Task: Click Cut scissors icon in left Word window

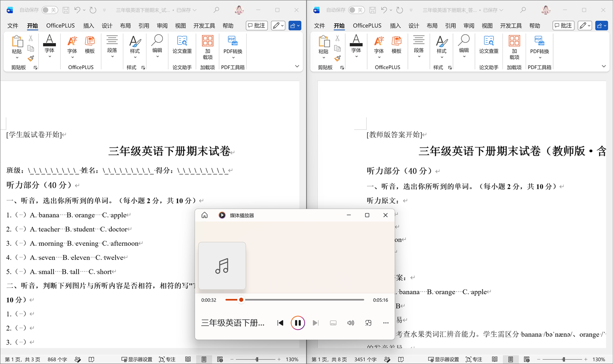Action: coord(31,39)
